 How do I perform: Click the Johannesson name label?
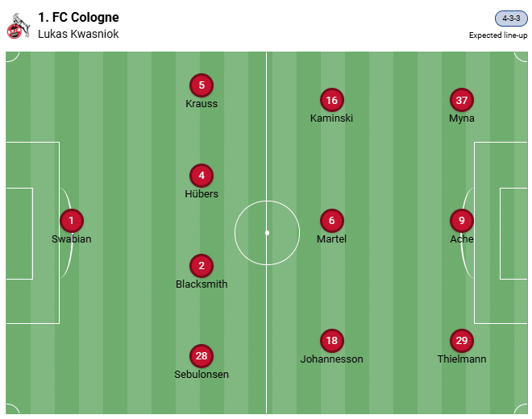point(331,359)
